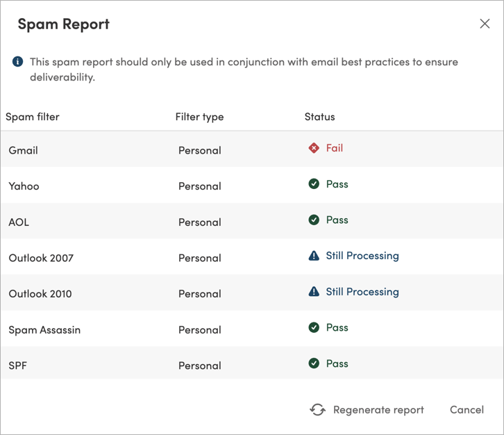Click the Filter type column header
Image resolution: width=504 pixels, height=435 pixels.
[200, 117]
